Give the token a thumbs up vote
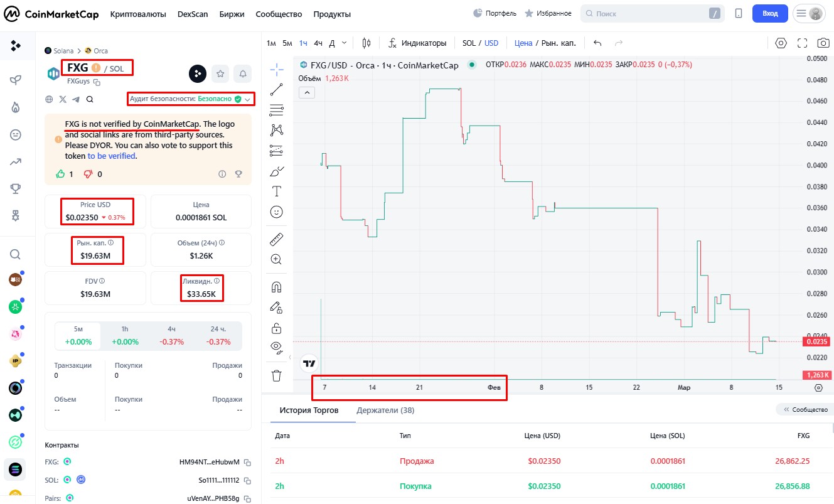This screenshot has width=834, height=504. coord(60,174)
